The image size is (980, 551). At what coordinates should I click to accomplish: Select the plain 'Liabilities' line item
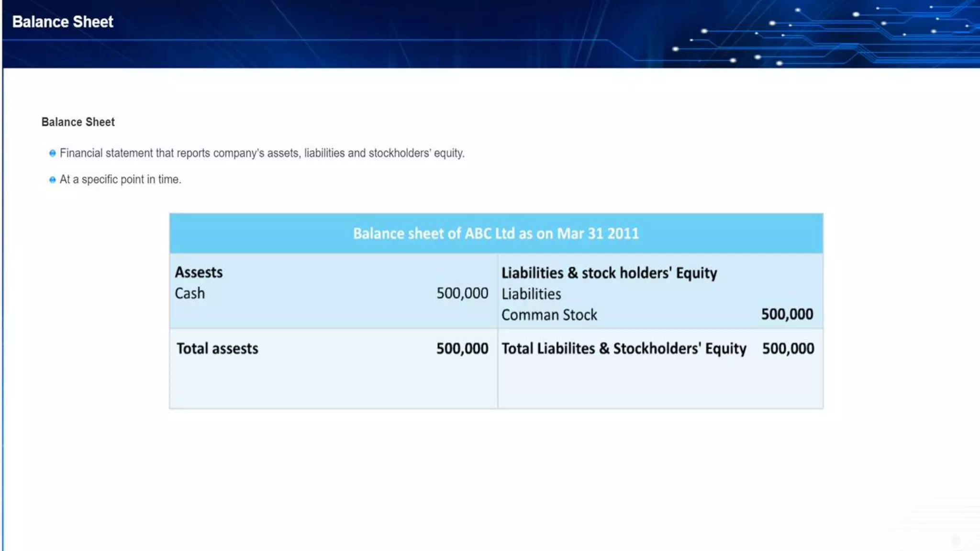coord(531,294)
